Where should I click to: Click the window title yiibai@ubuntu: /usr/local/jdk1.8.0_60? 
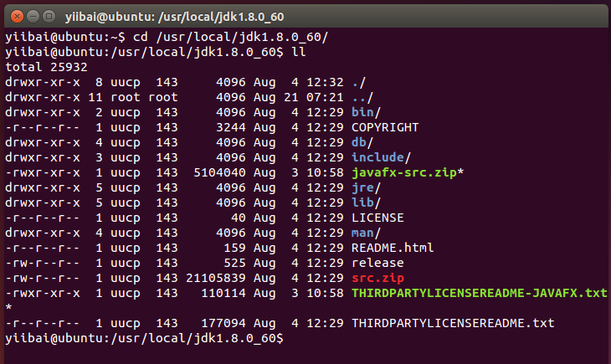(x=174, y=17)
